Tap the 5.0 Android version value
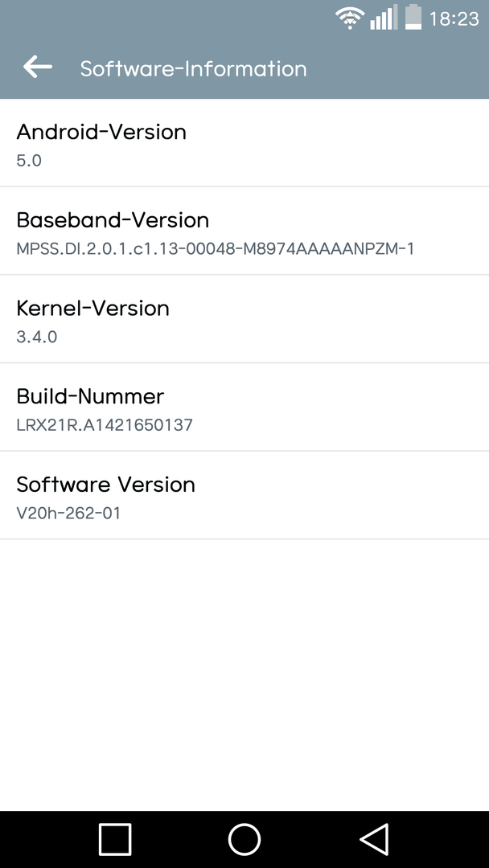 click(29, 161)
